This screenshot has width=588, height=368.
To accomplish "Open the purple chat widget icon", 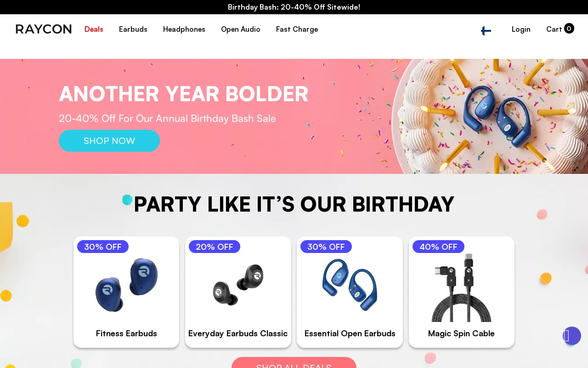I will [572, 336].
